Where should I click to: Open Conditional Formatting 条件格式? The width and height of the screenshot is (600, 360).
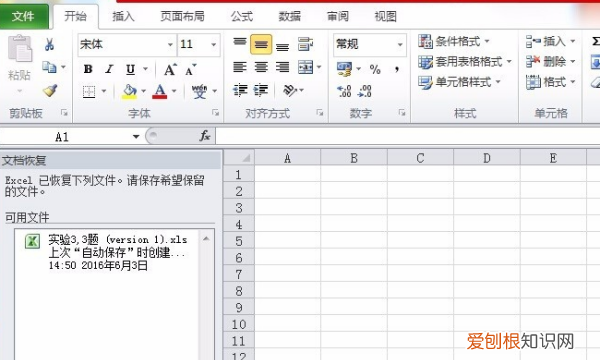454,41
